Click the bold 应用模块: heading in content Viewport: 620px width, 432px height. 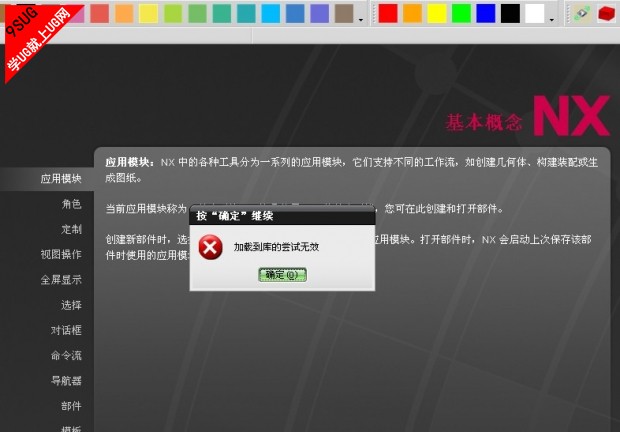(130, 162)
